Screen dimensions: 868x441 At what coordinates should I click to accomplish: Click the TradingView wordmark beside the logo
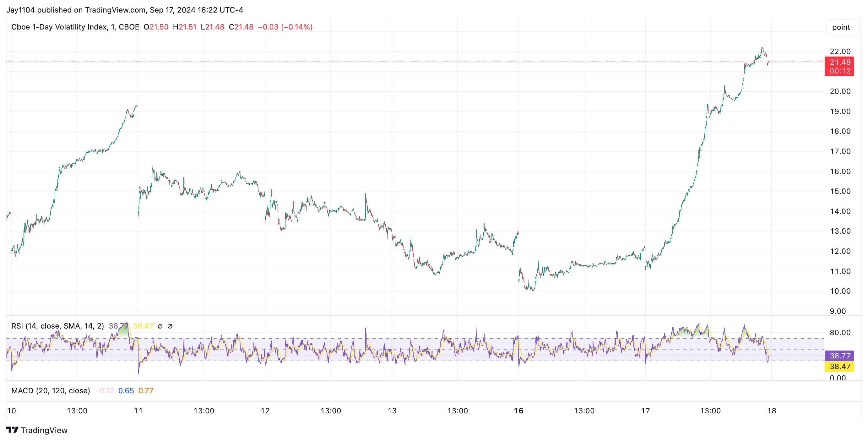[44, 430]
